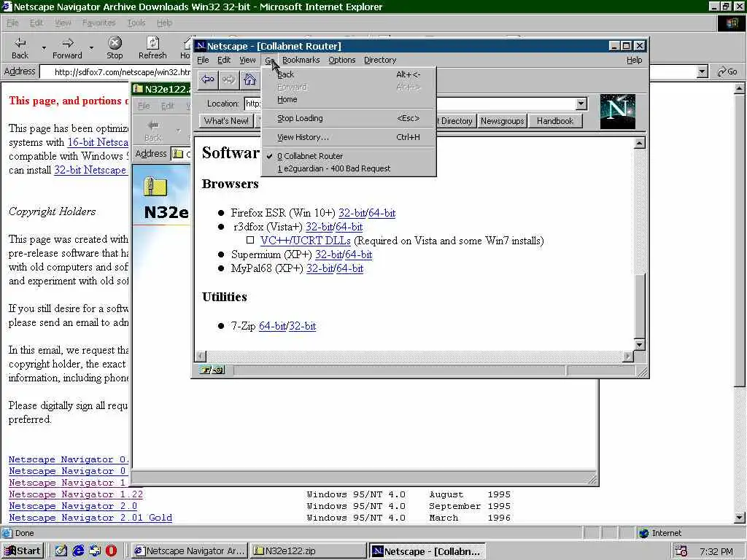Switch to N32e122.zip taskbar button
747x560 pixels.
[308, 551]
